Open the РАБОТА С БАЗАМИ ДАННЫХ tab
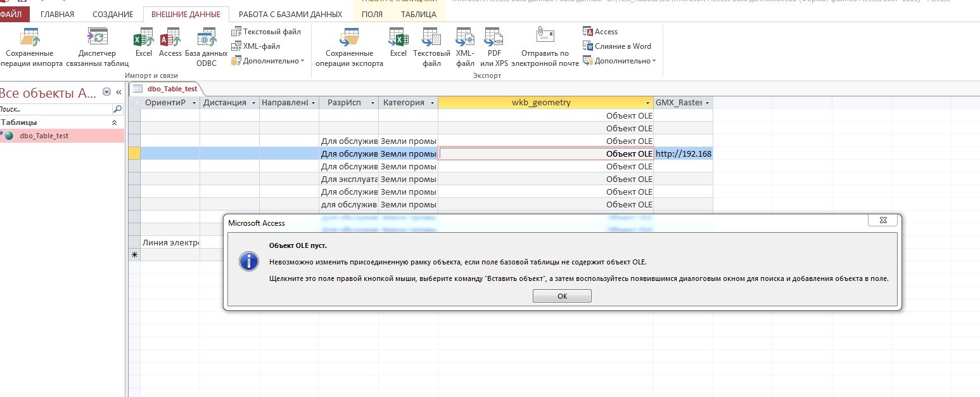This screenshot has height=397, width=980. (x=290, y=14)
